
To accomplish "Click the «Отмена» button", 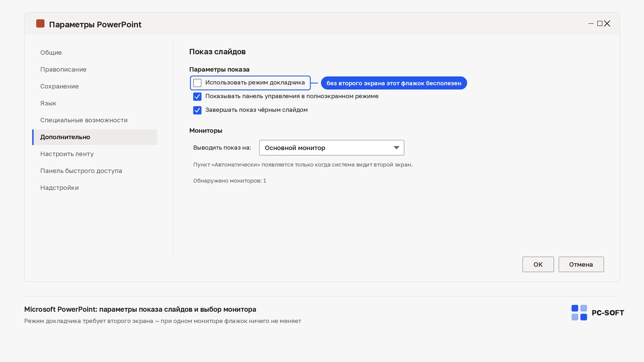I will (x=581, y=264).
